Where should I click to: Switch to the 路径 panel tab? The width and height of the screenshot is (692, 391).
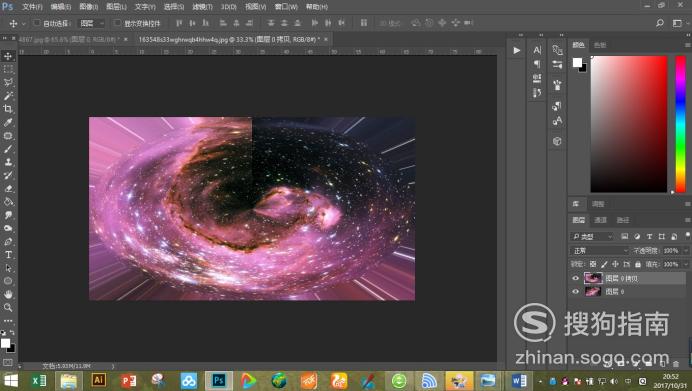point(623,220)
